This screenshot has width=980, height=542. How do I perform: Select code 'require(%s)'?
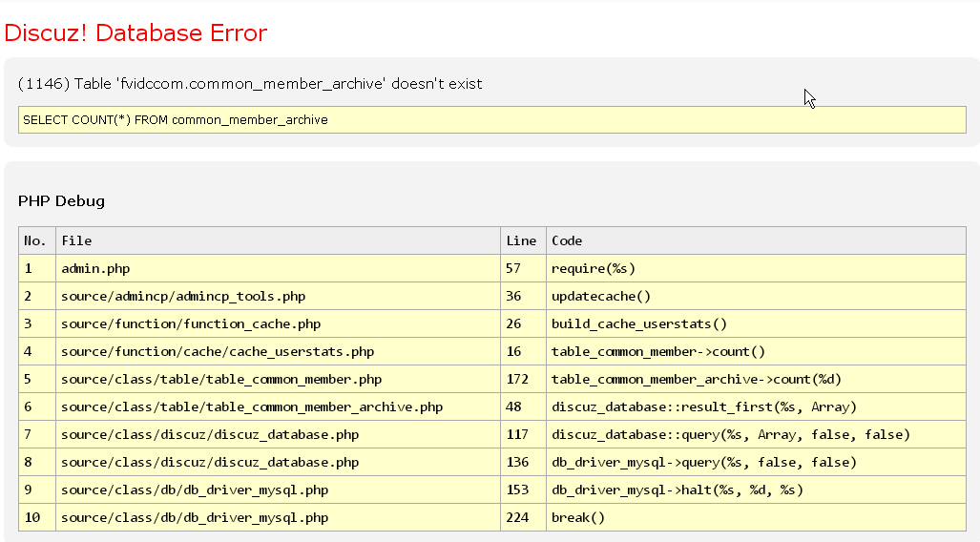pyautogui.click(x=594, y=269)
